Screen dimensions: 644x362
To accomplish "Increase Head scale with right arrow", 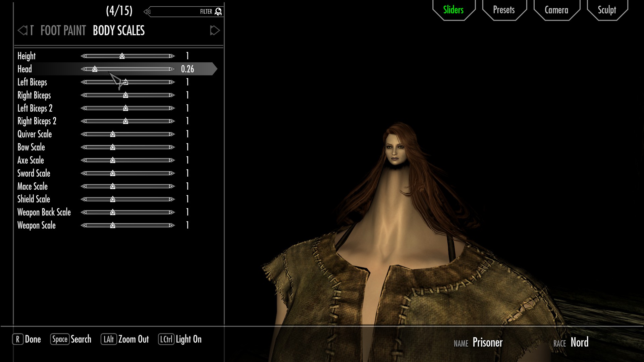I will pyautogui.click(x=172, y=69).
